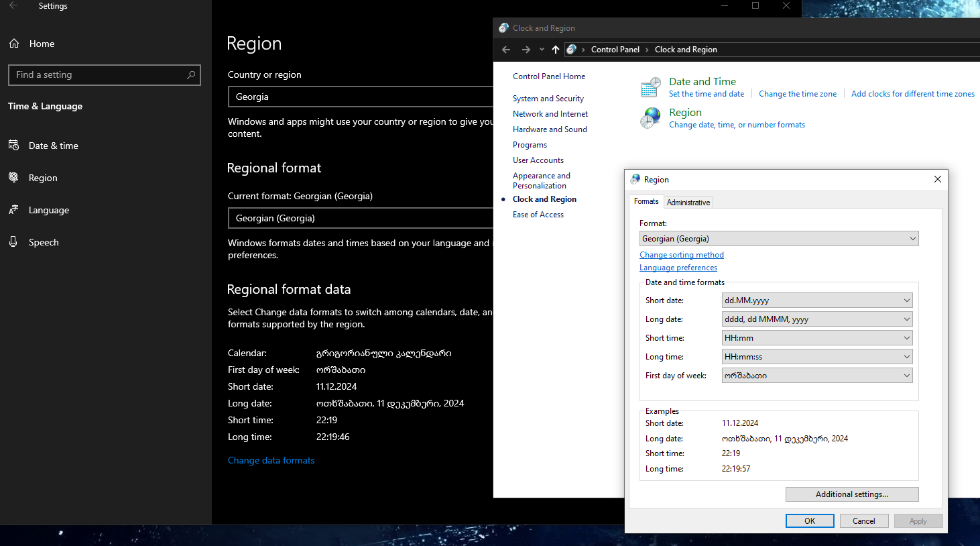Open Region heading link in Control Panel
The height and width of the screenshot is (546, 980).
(x=685, y=113)
